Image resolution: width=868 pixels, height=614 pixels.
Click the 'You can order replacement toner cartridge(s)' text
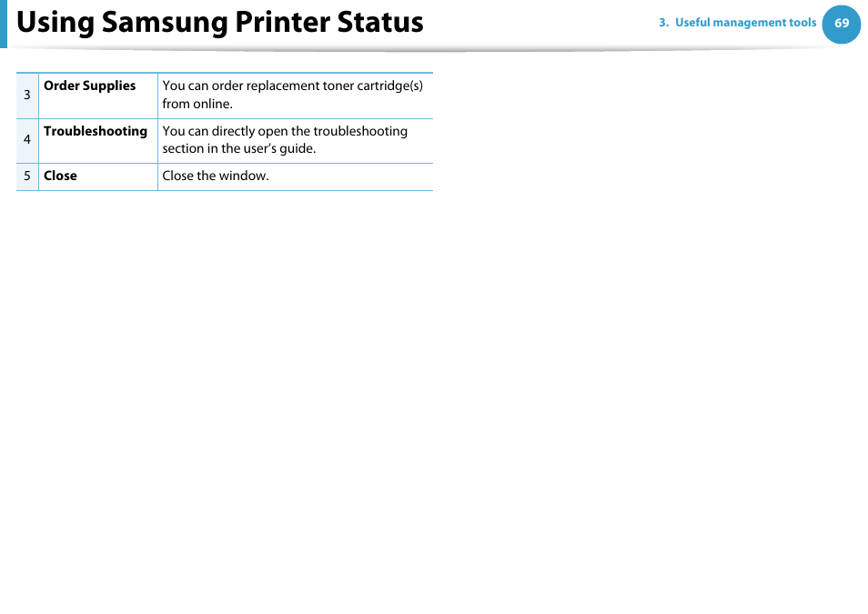coord(292,86)
